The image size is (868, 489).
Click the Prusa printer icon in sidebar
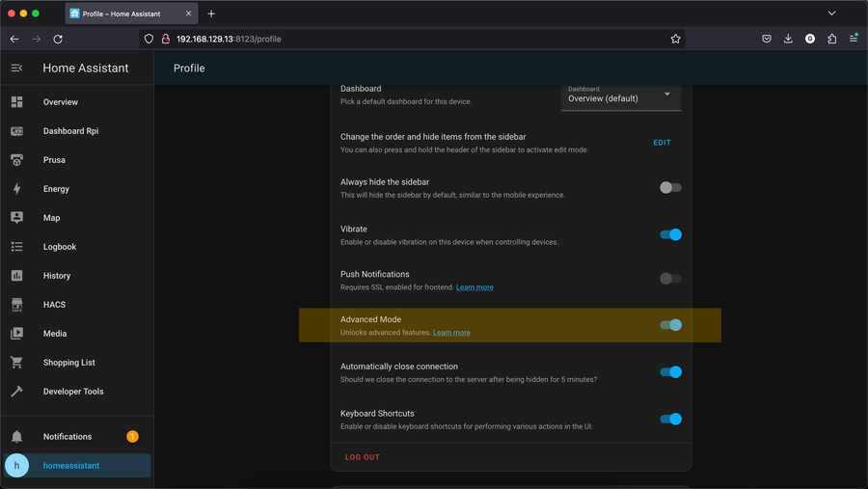16,160
